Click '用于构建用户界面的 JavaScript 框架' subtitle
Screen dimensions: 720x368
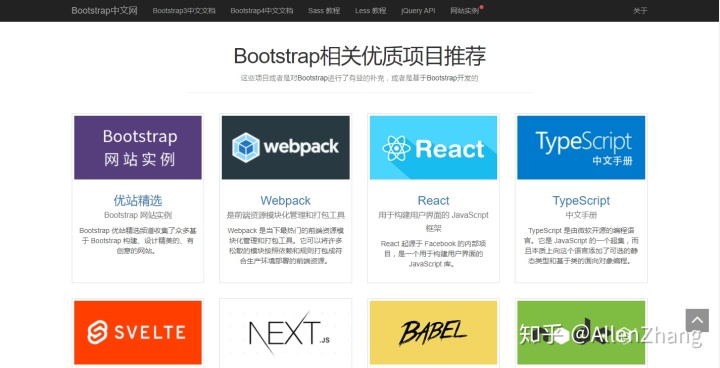coord(433,221)
